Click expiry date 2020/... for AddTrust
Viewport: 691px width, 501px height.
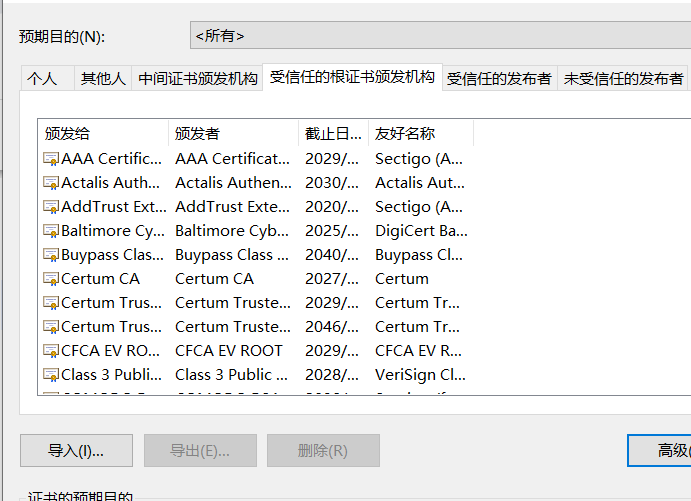point(332,207)
